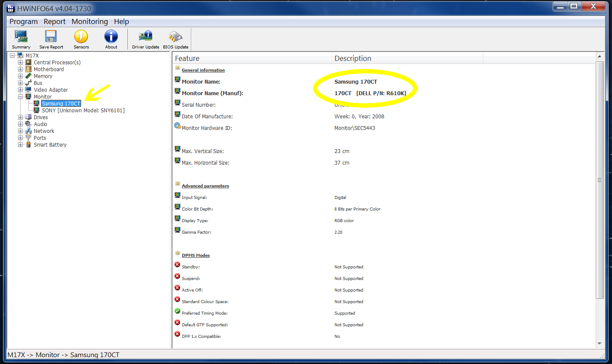Expand the Bus tree node
The width and height of the screenshot is (612, 364).
[20, 83]
